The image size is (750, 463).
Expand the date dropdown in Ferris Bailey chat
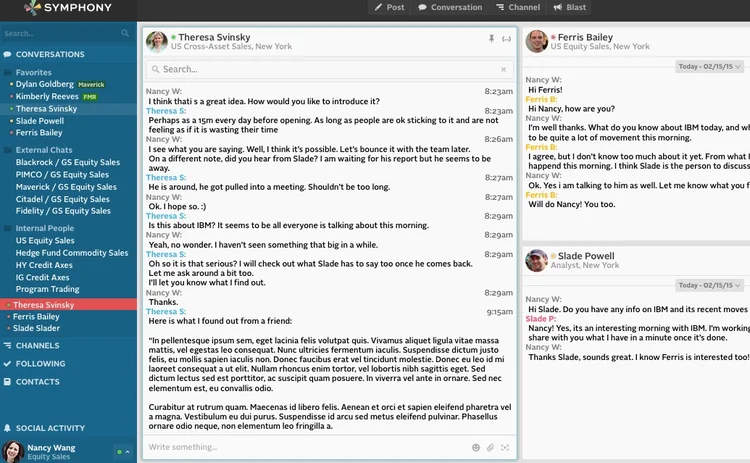point(709,66)
